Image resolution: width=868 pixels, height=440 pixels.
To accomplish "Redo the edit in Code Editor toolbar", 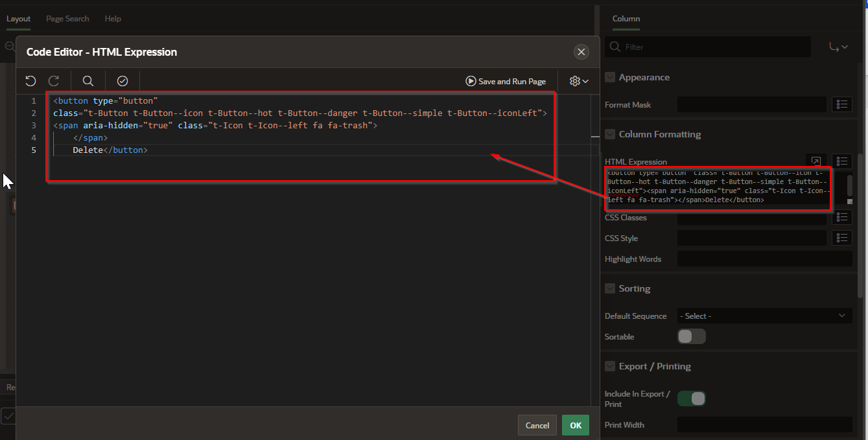I will [x=54, y=81].
